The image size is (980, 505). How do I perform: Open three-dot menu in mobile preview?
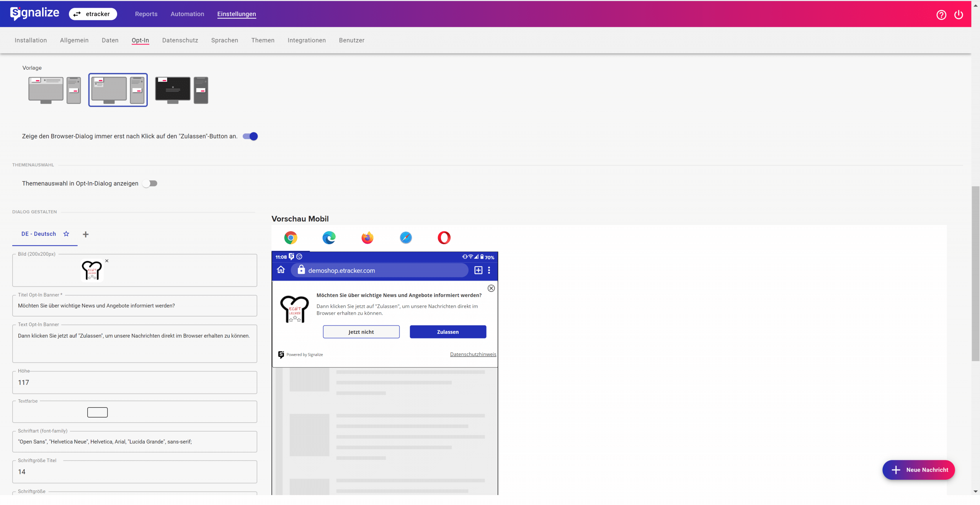tap(489, 270)
